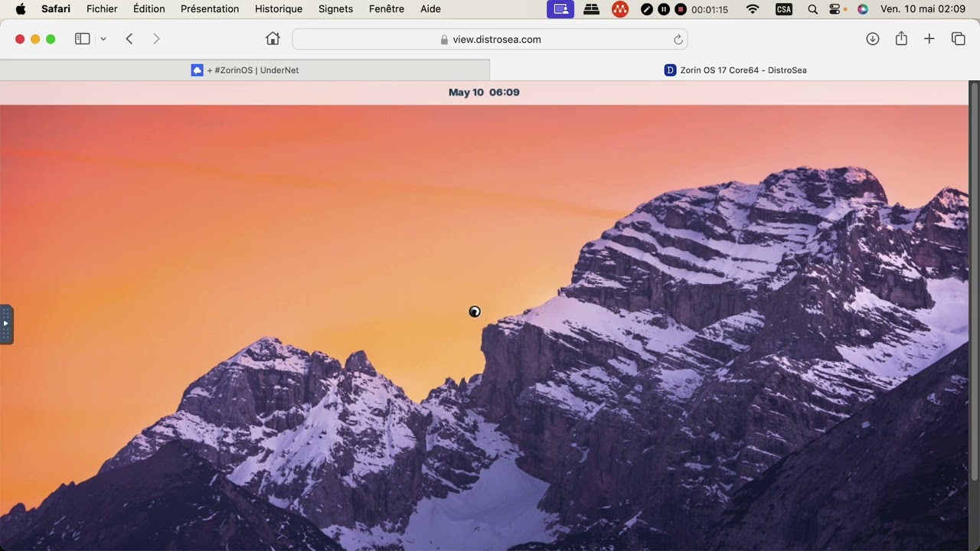980x551 pixels.
Task: Stop the screen recording
Action: click(x=680, y=9)
